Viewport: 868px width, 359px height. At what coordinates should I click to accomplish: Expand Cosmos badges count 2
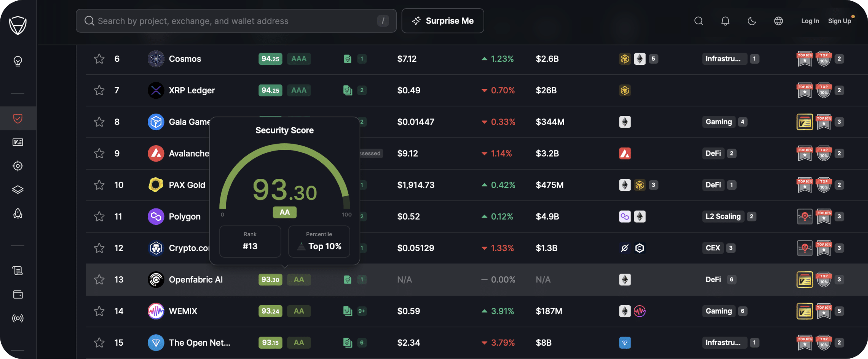point(839,59)
